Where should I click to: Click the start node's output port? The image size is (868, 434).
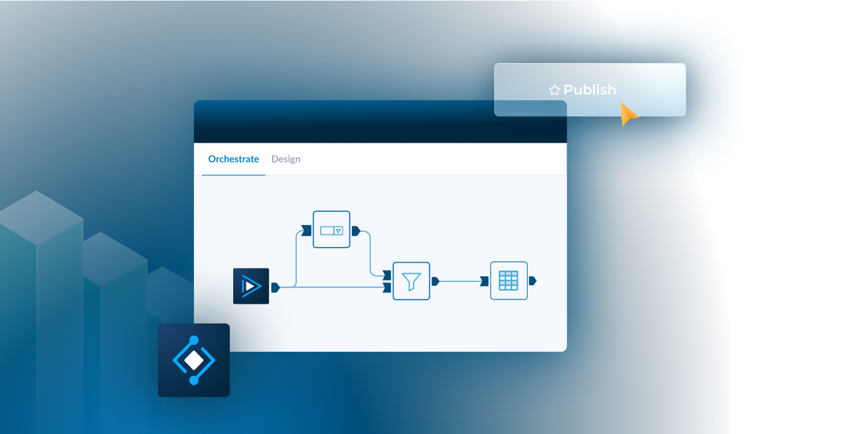coord(275,287)
